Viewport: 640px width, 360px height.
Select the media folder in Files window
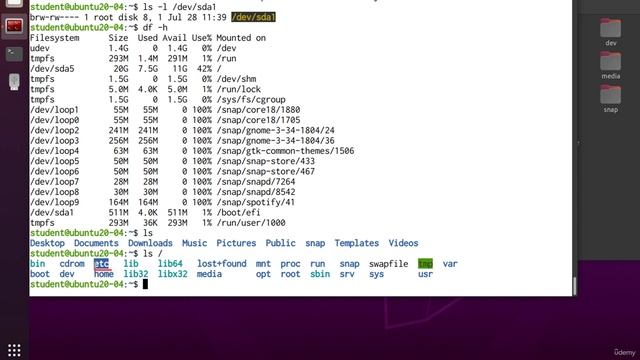tap(611, 65)
